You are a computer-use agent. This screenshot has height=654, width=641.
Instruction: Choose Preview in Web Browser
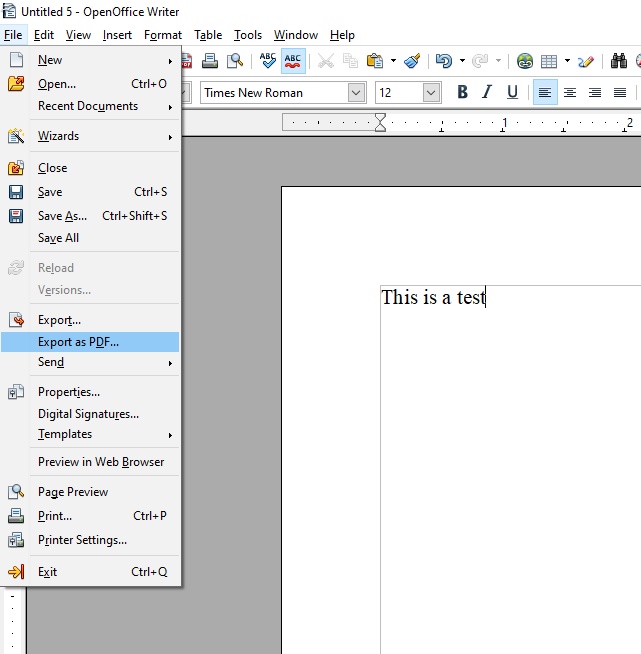tap(90, 462)
